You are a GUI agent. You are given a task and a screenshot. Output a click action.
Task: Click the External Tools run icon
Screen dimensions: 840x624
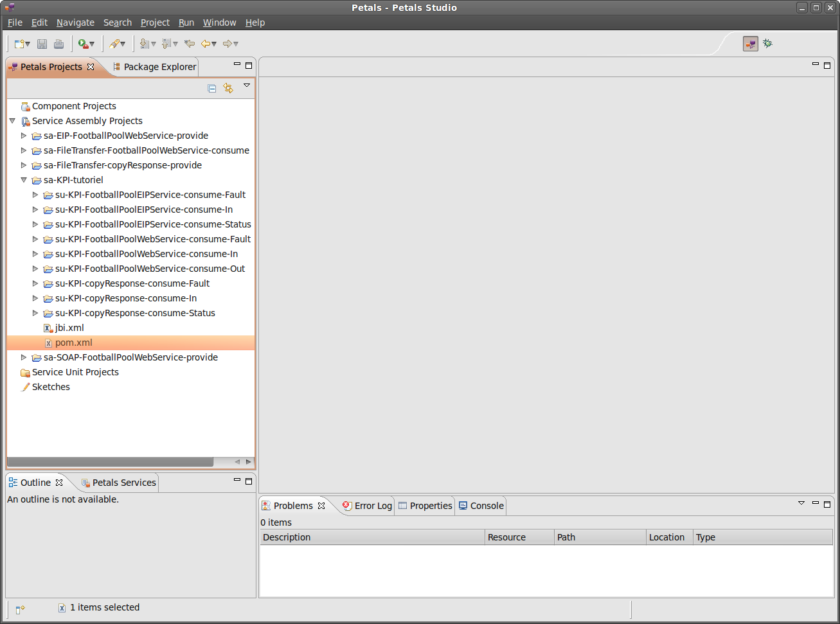[83, 44]
